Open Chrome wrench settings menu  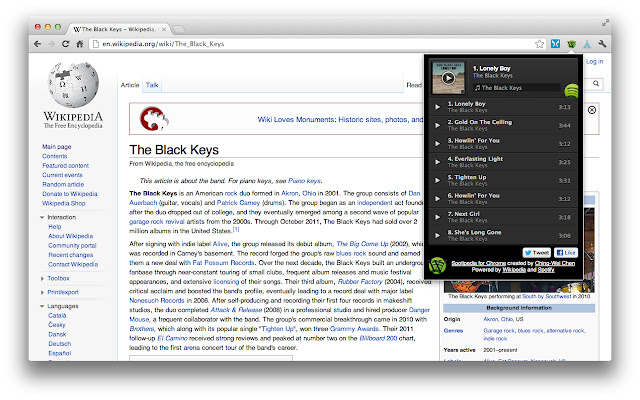[x=602, y=43]
